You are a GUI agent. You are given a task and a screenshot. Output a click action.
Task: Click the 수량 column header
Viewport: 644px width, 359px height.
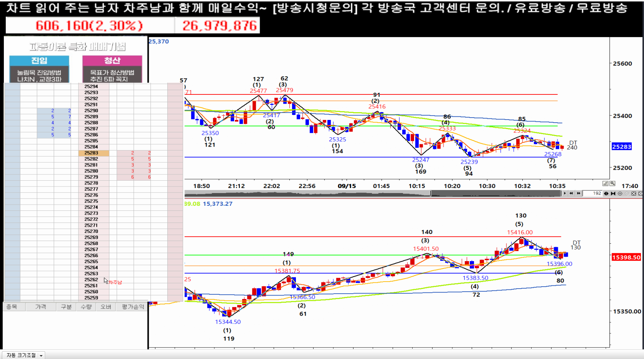(x=86, y=307)
